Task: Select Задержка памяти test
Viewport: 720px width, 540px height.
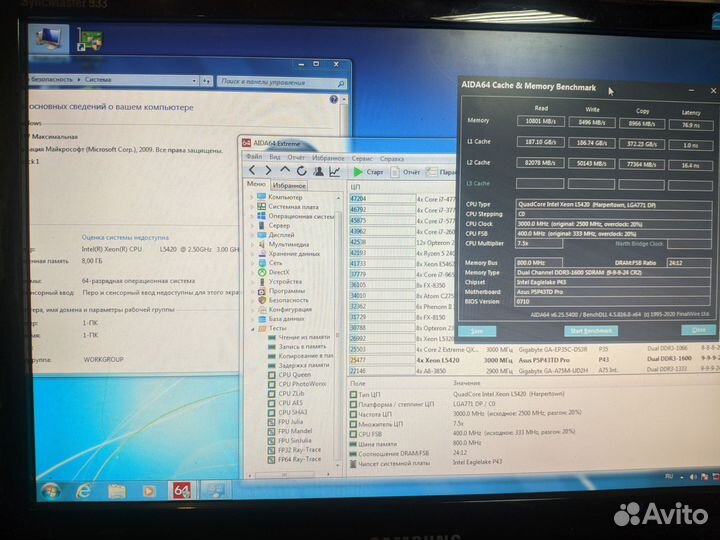Action: 304,365
